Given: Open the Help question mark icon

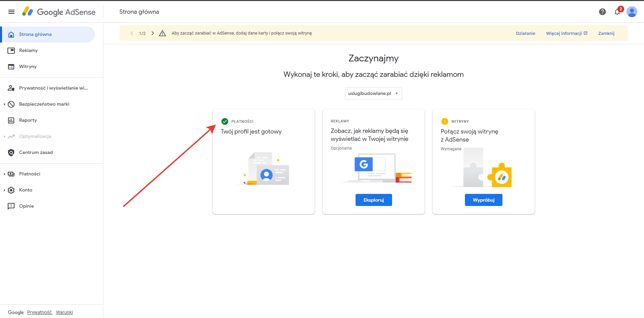Looking at the screenshot, I should point(602,12).
